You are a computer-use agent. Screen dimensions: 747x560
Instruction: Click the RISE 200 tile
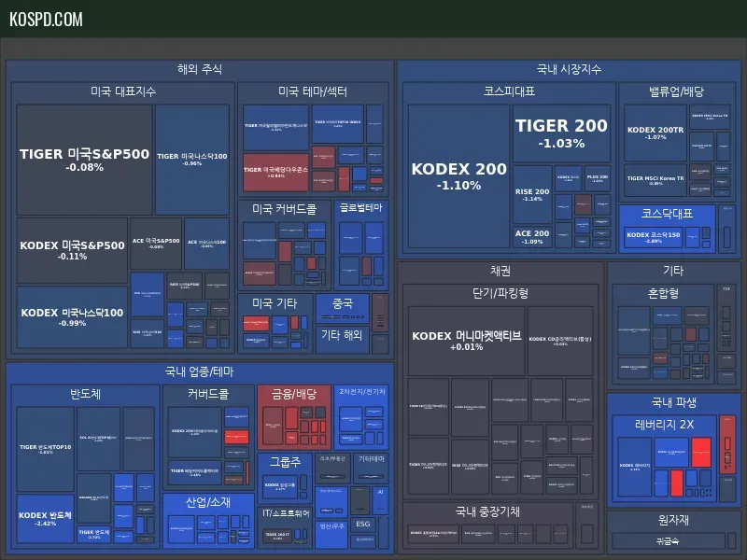532,194
